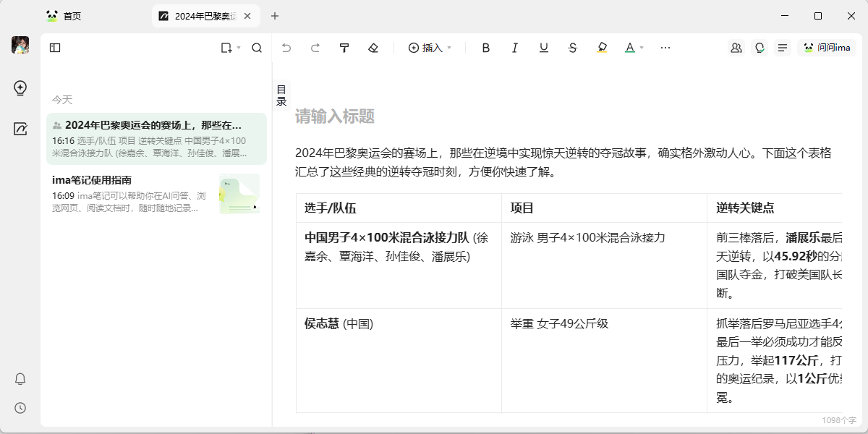This screenshot has height=434, width=868.
Task: Click the redo arrow in the toolbar
Action: (x=315, y=48)
